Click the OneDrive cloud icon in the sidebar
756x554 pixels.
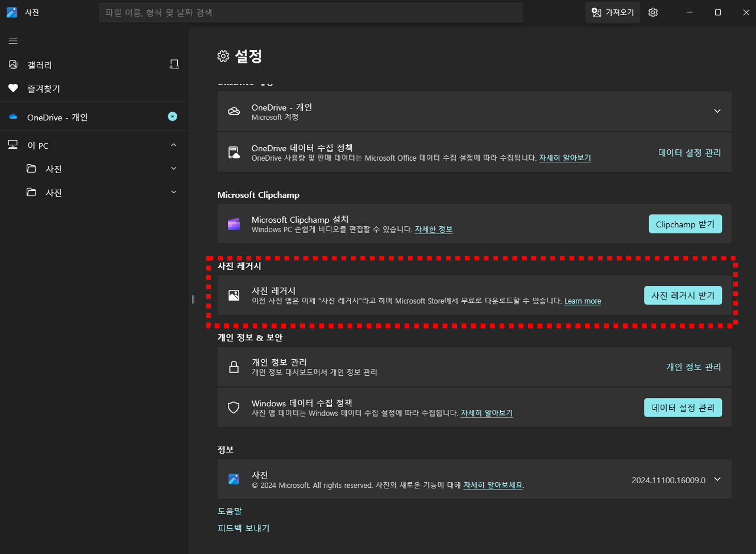click(13, 117)
